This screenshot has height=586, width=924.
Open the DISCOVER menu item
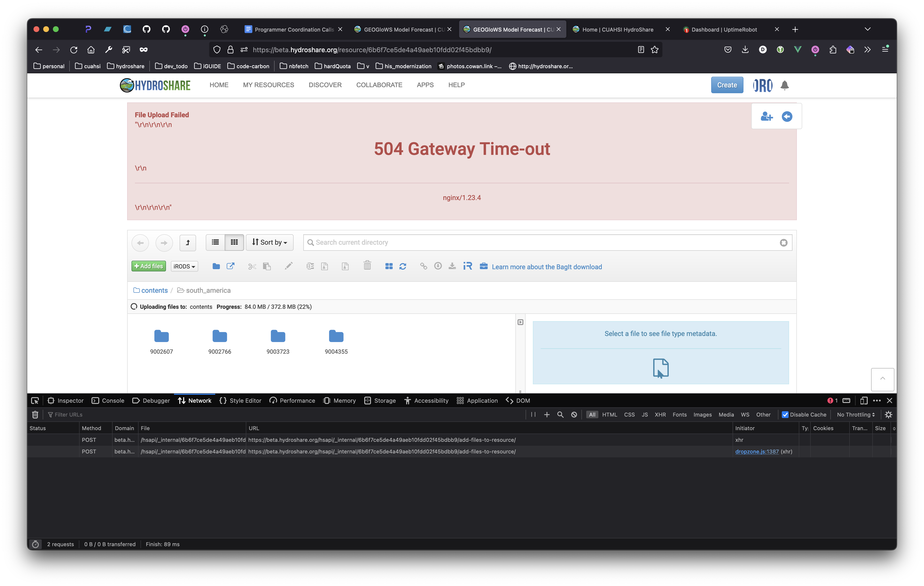(325, 85)
